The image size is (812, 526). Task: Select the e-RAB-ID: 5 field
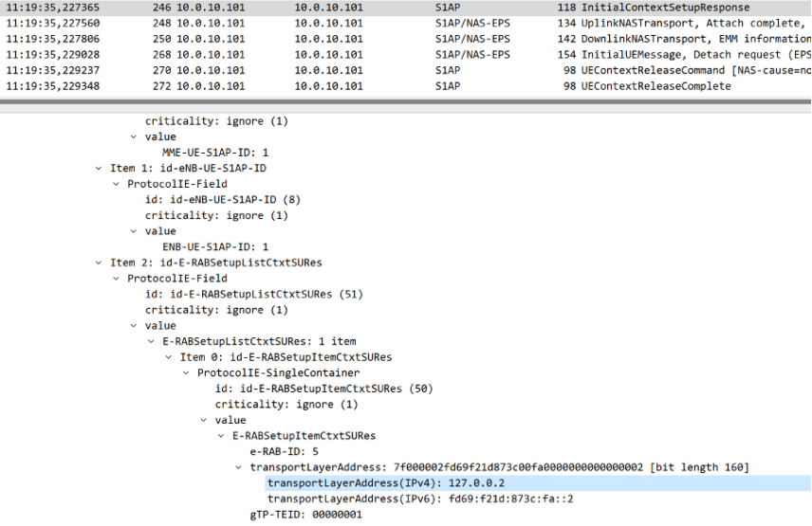pos(286,451)
